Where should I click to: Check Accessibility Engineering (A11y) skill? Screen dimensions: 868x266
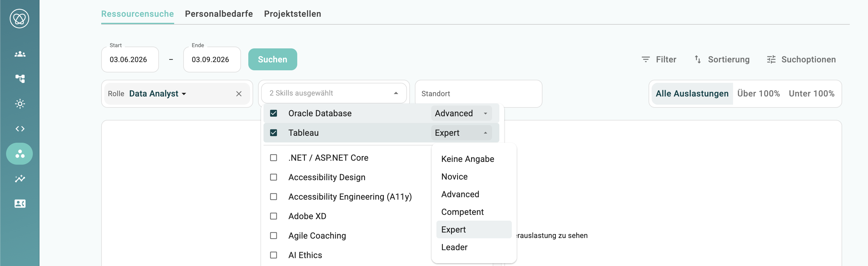pos(274,197)
